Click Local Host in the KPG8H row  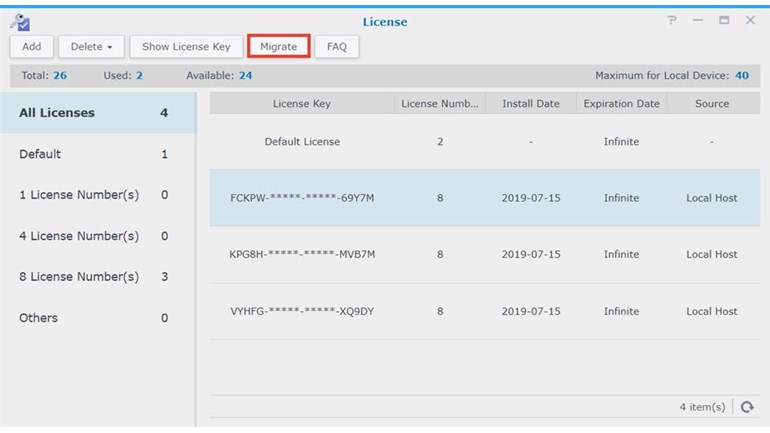point(712,255)
